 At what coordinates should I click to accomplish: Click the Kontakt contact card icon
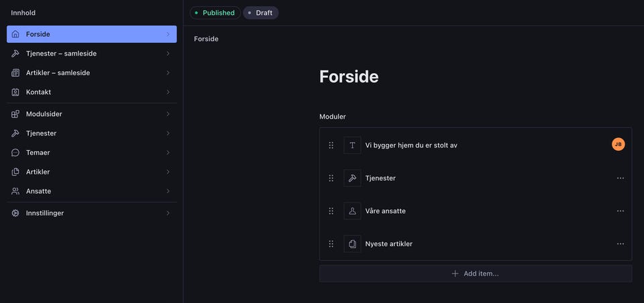(x=15, y=92)
